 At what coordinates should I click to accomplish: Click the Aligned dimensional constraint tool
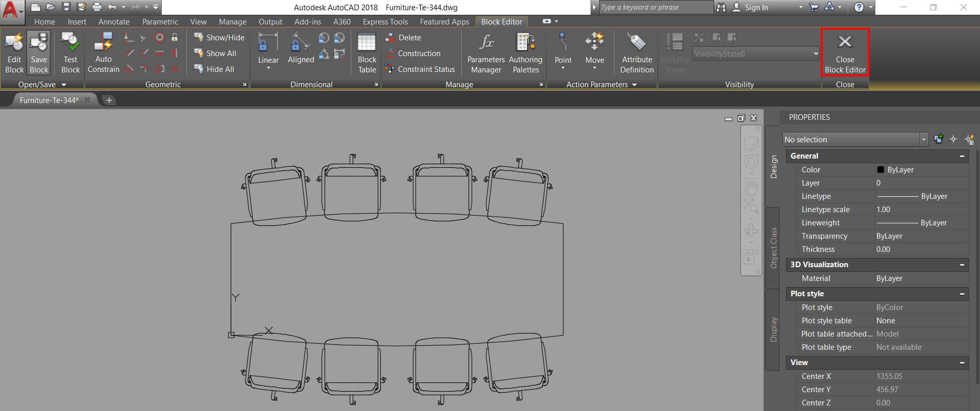click(x=301, y=48)
